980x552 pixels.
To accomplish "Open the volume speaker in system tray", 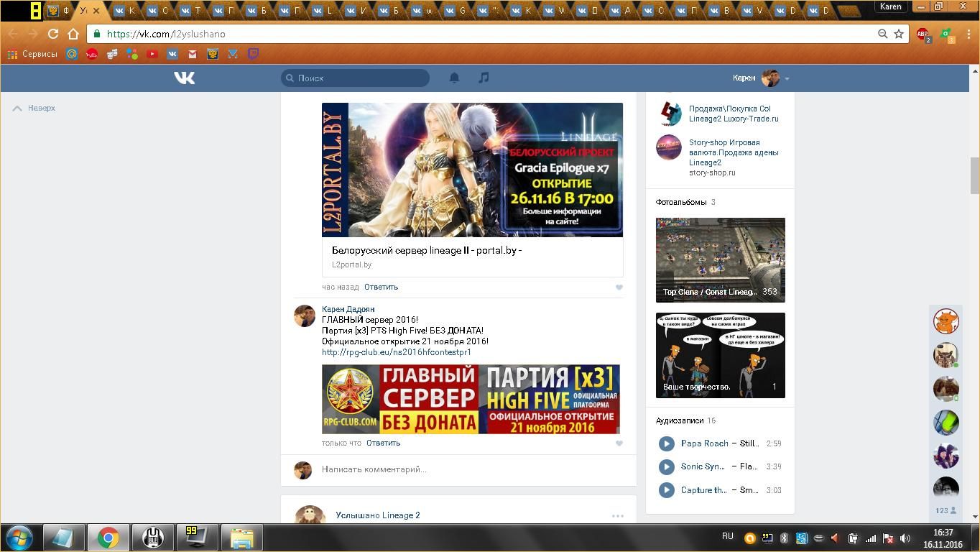I will tap(905, 538).
